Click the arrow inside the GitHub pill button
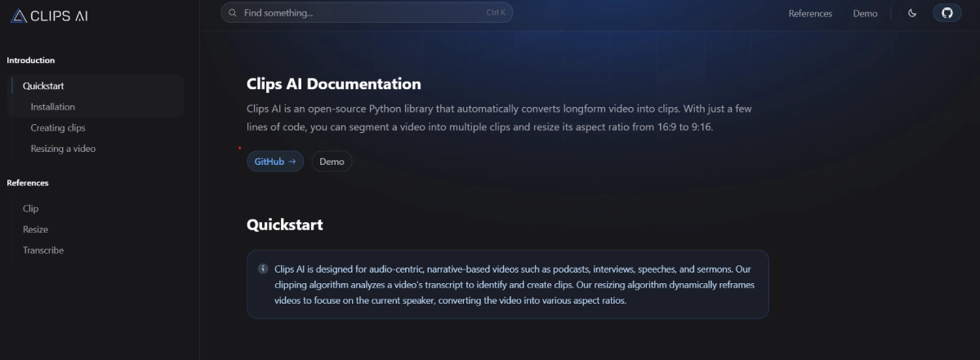The image size is (980, 360). pos(292,162)
